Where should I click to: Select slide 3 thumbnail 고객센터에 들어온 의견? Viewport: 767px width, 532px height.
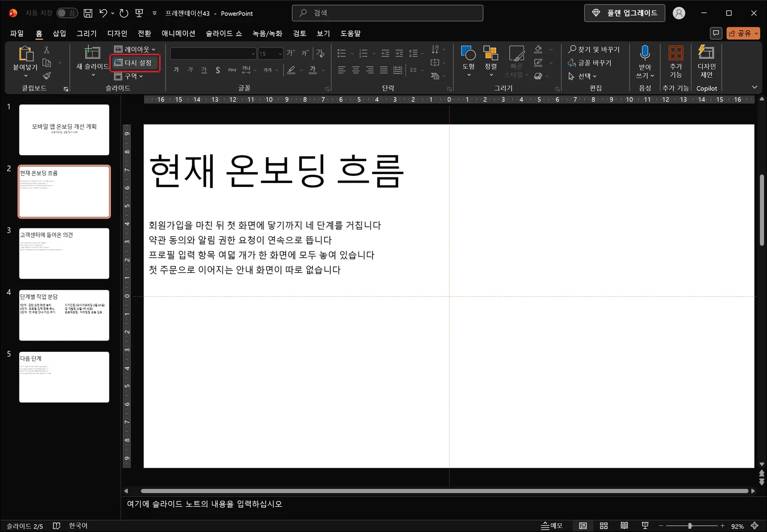(x=64, y=253)
